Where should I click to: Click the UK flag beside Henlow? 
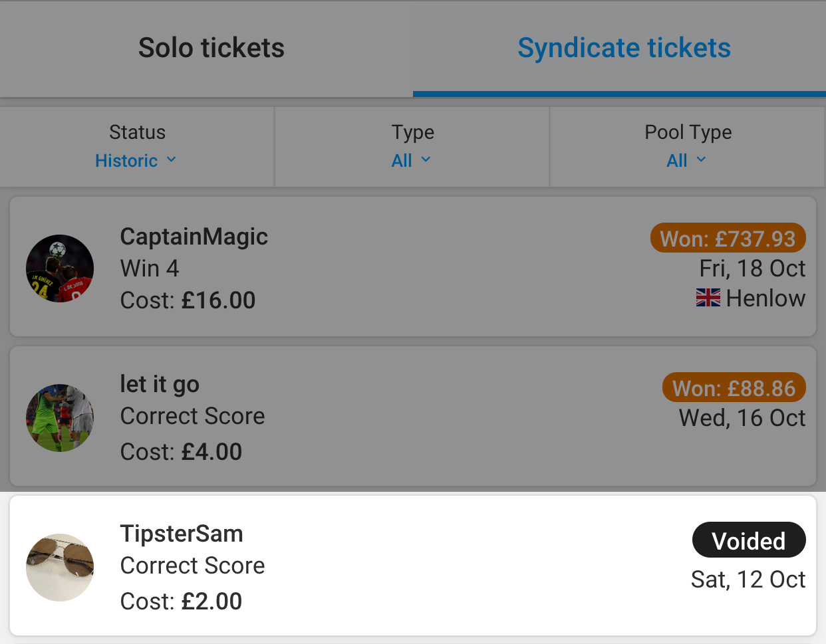coord(708,298)
